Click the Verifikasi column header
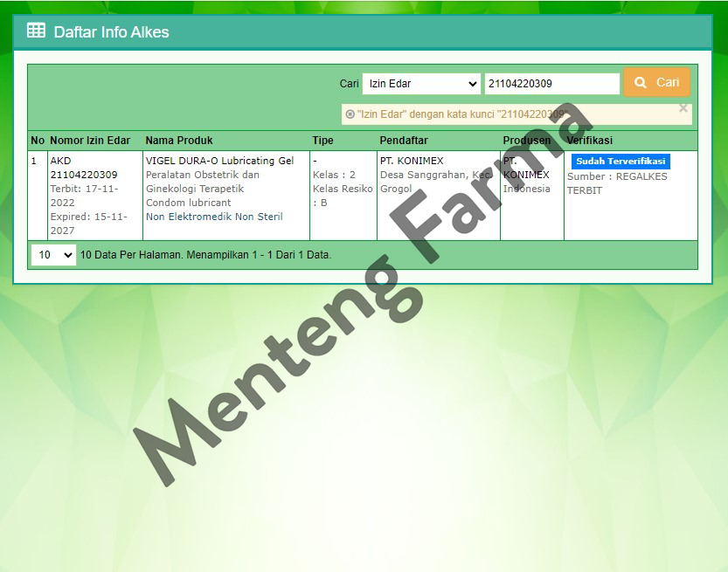This screenshot has height=572, width=728. click(x=590, y=141)
